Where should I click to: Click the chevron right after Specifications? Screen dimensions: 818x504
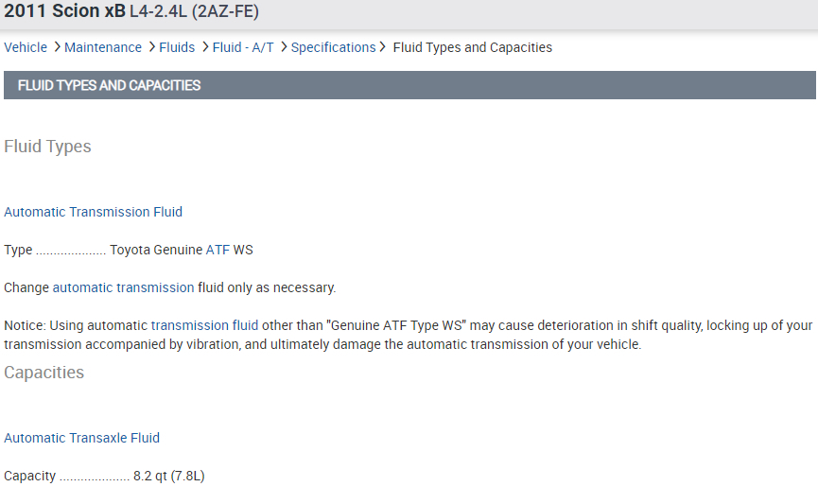[x=383, y=47]
